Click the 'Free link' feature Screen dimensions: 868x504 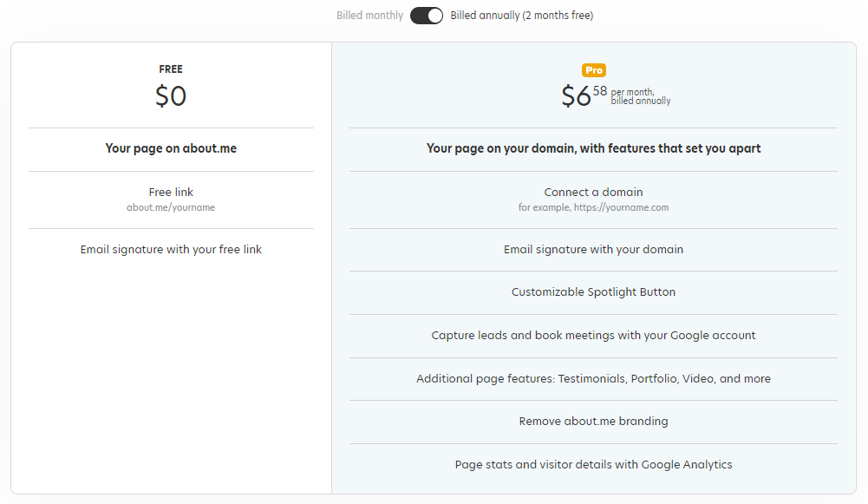pyautogui.click(x=171, y=193)
